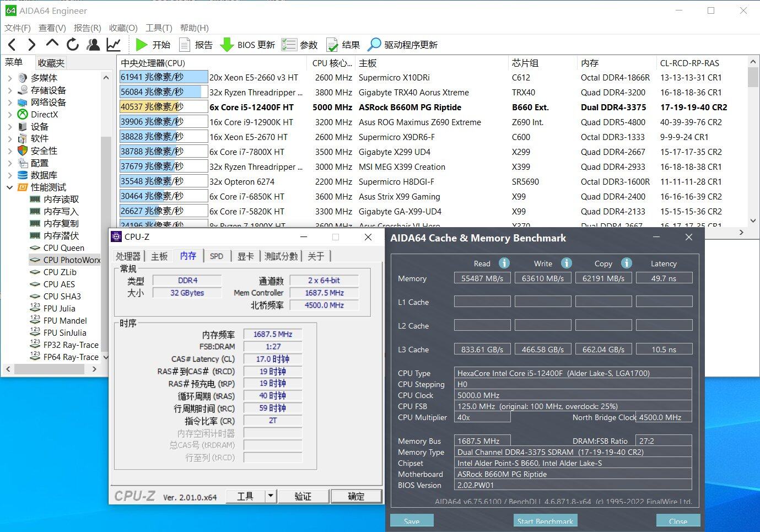Viewport: 760px width, 532px height.
Task: Open the 收藏(O) menu
Action: (x=123, y=28)
